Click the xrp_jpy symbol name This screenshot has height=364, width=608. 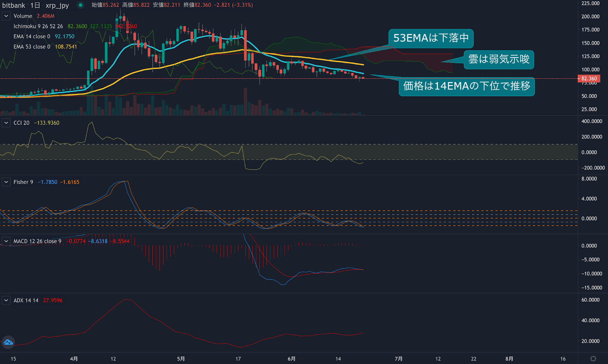(x=57, y=5)
